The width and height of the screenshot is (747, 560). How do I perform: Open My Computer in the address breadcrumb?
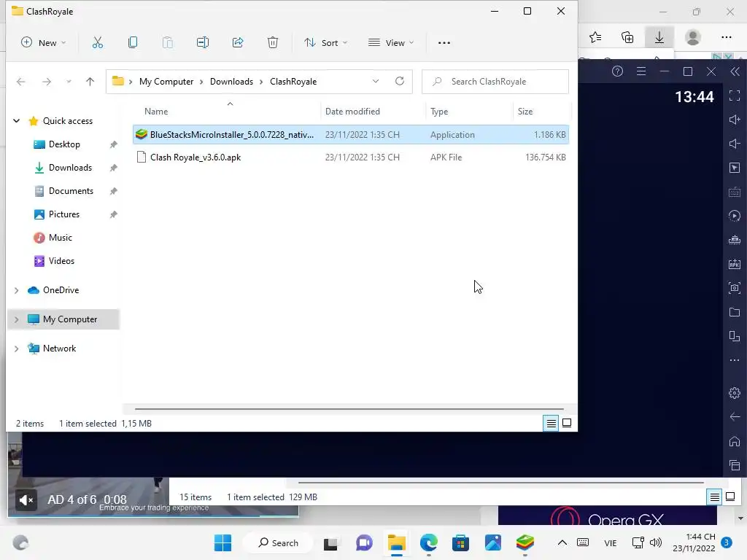point(166,82)
